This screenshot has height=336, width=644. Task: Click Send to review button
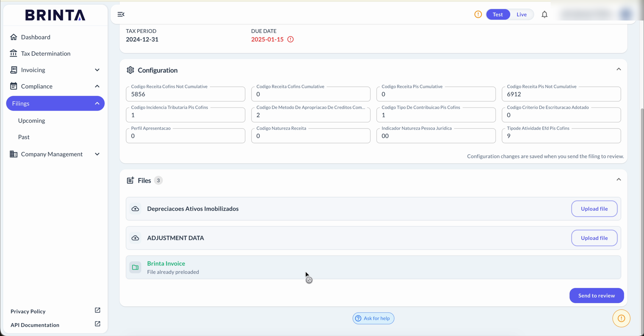pos(597,295)
